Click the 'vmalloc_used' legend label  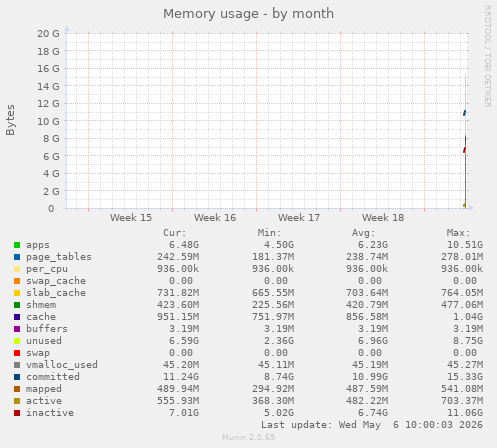pyautogui.click(x=62, y=365)
